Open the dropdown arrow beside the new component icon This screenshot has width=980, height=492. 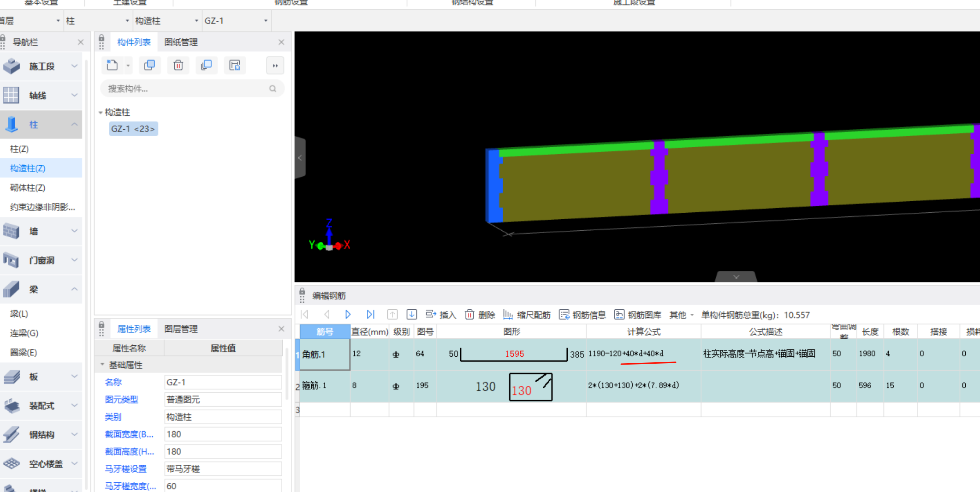(128, 66)
